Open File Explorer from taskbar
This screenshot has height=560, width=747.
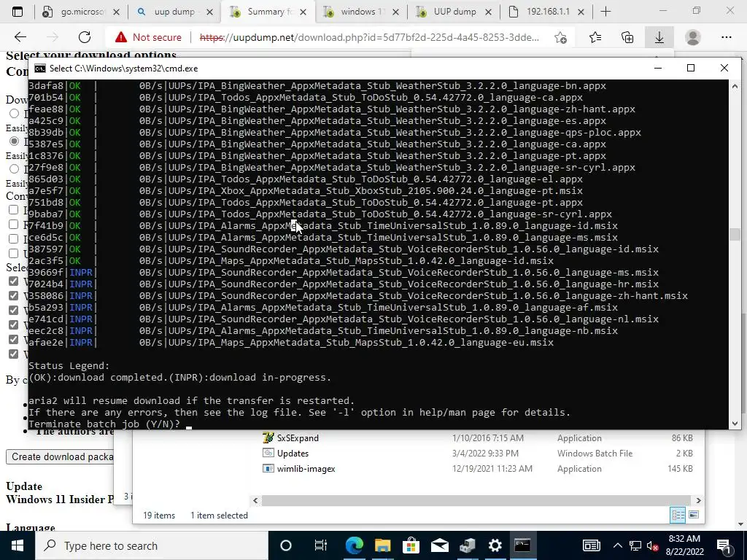click(x=382, y=545)
